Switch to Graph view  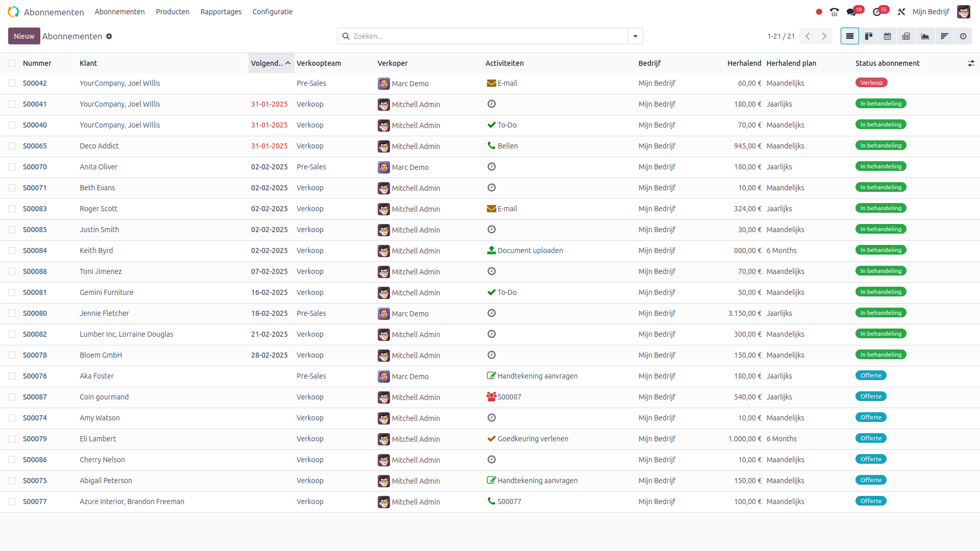tap(925, 36)
